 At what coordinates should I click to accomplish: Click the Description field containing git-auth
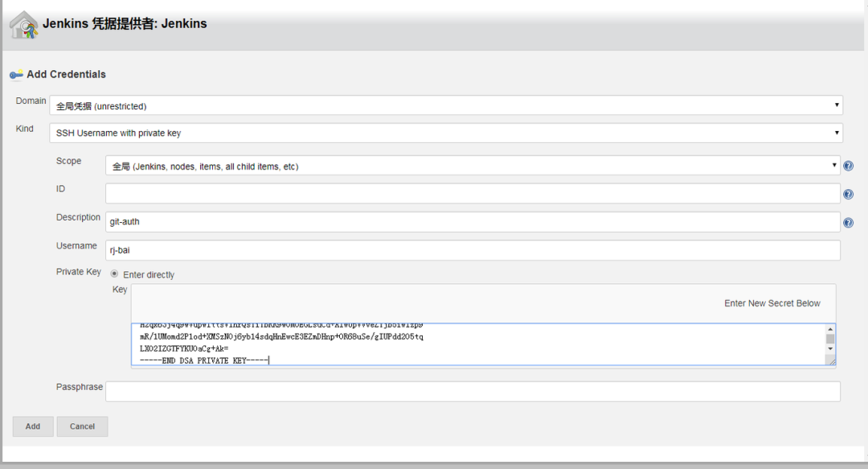(x=473, y=222)
